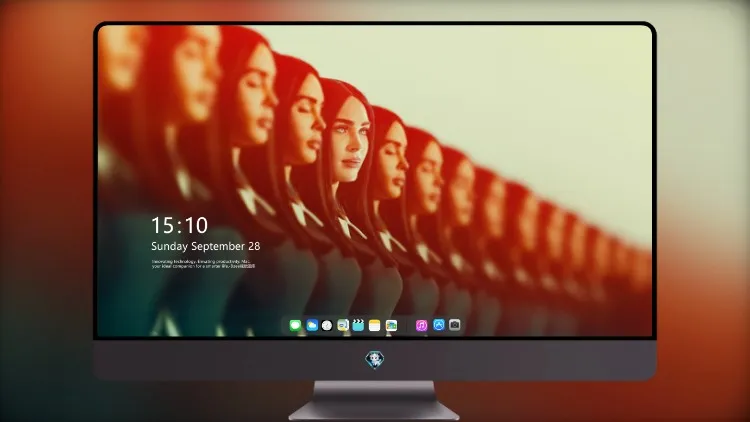Image resolution: width=750 pixels, height=422 pixels.
Task: Open the green Messages app in dock
Action: 295,325
